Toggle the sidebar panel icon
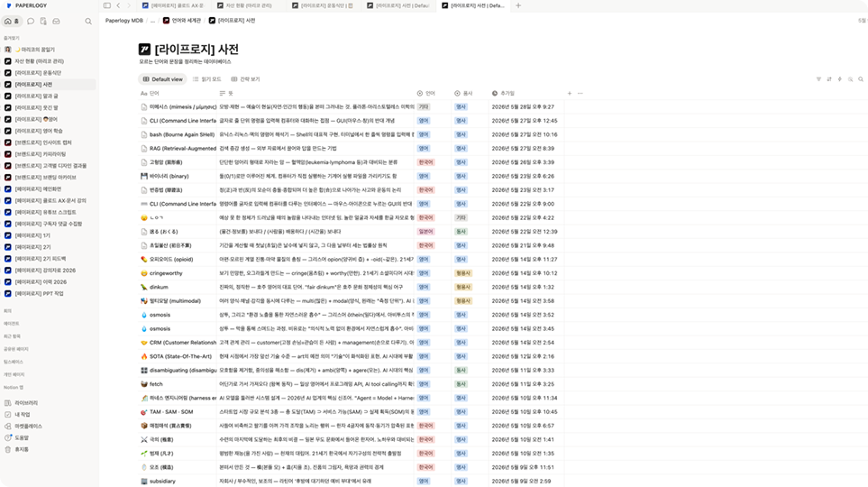This screenshot has width=868, height=487. [107, 5]
